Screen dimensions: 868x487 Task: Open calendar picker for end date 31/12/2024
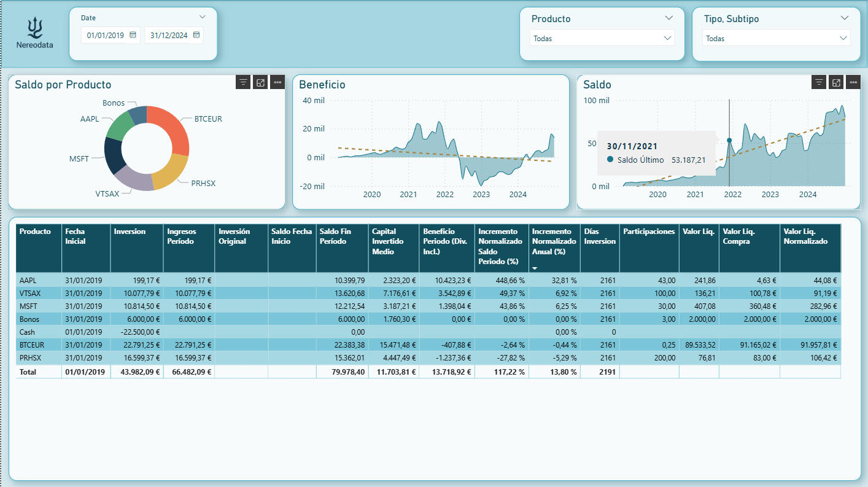coord(196,36)
